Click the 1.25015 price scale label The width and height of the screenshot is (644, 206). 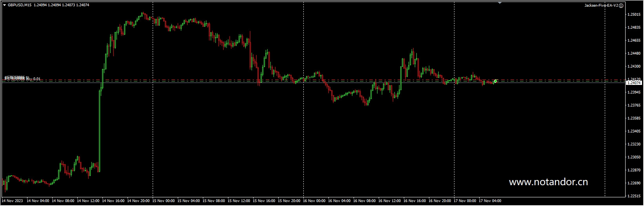point(634,15)
